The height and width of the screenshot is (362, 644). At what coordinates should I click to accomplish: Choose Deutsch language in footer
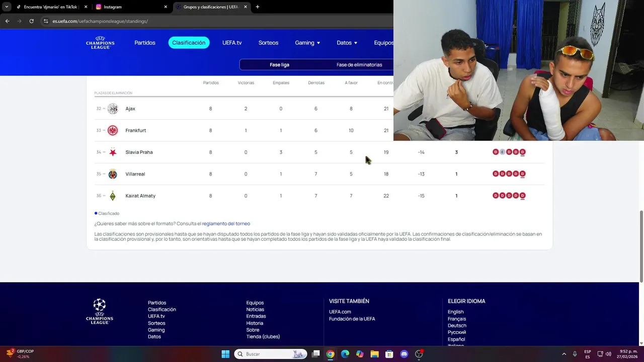[457, 325]
